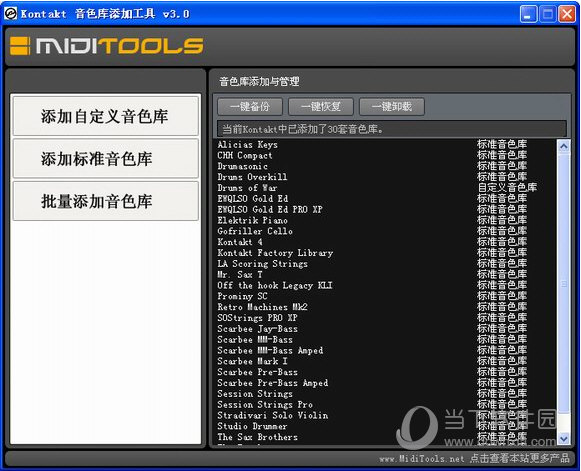The width and height of the screenshot is (581, 471).
Task: Select Scarbee Pre-Bass row
Action: coord(385,372)
